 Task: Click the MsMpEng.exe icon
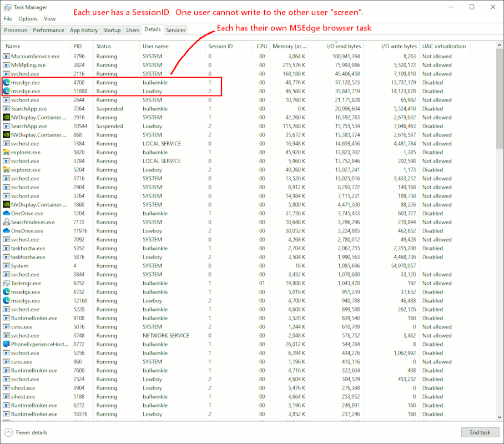6,65
